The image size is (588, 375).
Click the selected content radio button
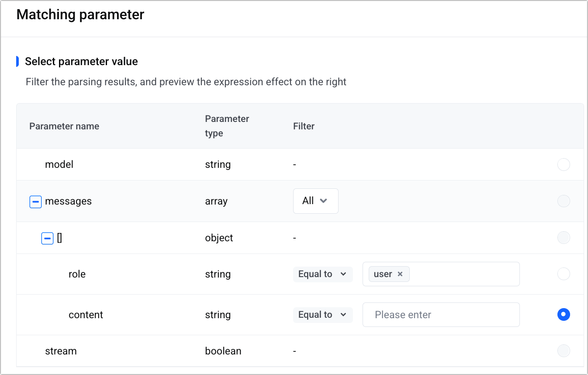tap(564, 315)
